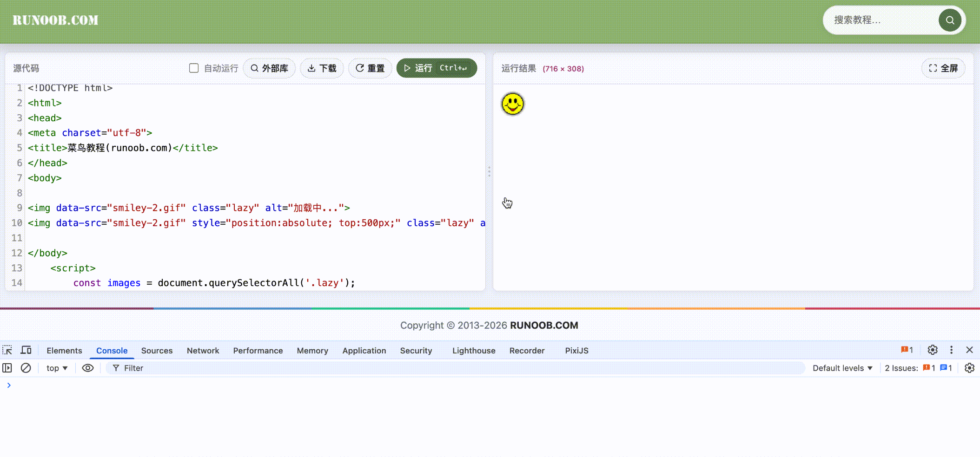The height and width of the screenshot is (457, 980).
Task: Switch to the Network tab
Action: coord(203,351)
